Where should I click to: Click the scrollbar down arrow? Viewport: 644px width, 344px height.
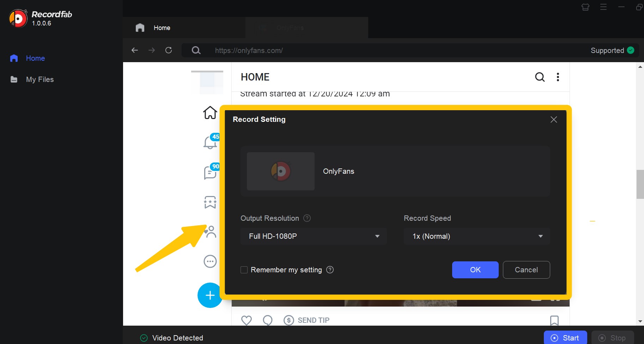click(x=640, y=321)
